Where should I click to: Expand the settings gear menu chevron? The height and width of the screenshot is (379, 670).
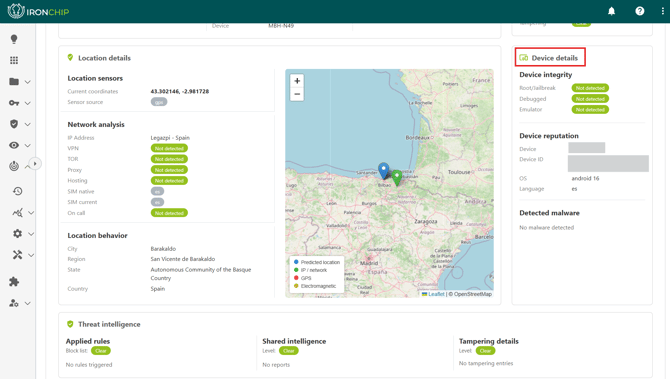31,234
